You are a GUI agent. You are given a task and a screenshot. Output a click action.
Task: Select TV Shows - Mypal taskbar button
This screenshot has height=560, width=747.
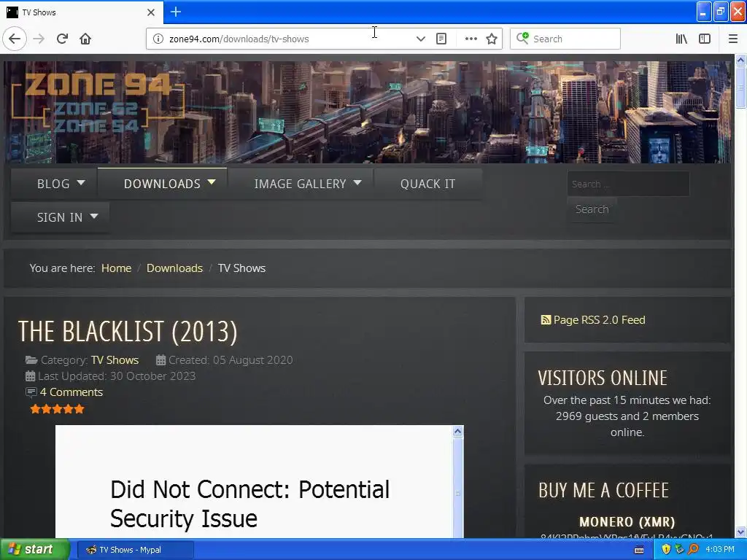pos(135,550)
